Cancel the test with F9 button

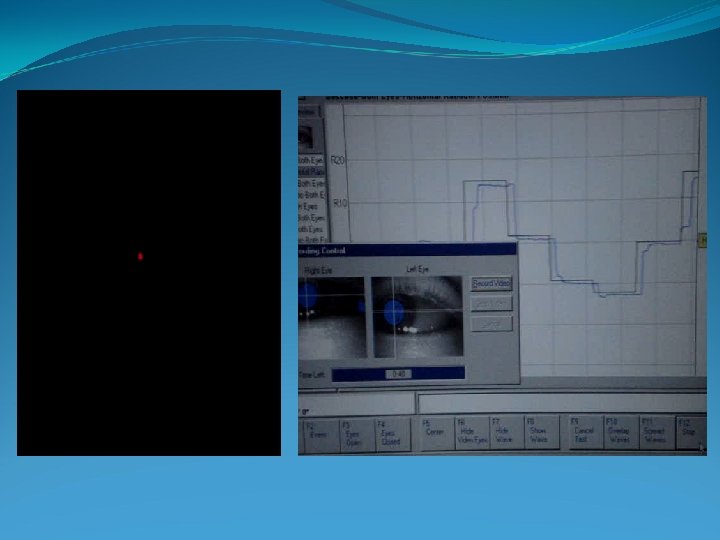tap(585, 432)
